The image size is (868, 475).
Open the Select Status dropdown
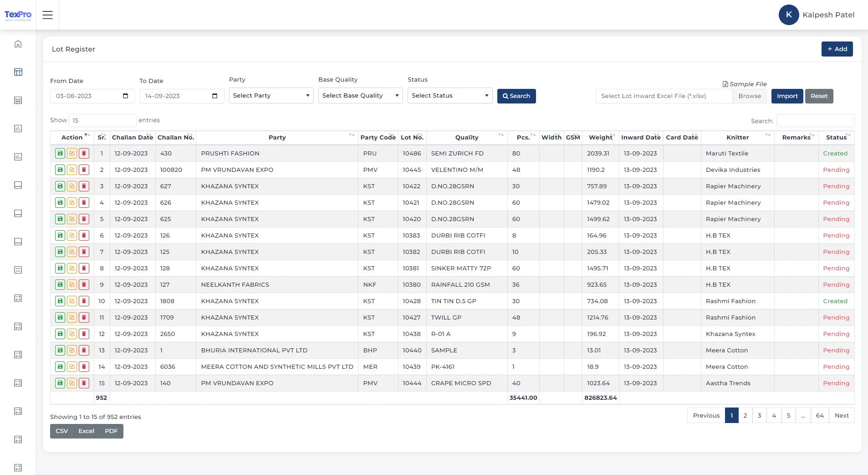(449, 96)
